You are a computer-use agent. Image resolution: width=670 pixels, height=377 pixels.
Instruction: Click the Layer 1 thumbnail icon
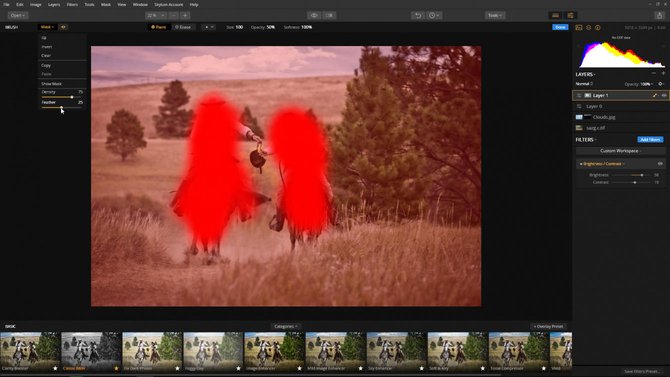(588, 95)
